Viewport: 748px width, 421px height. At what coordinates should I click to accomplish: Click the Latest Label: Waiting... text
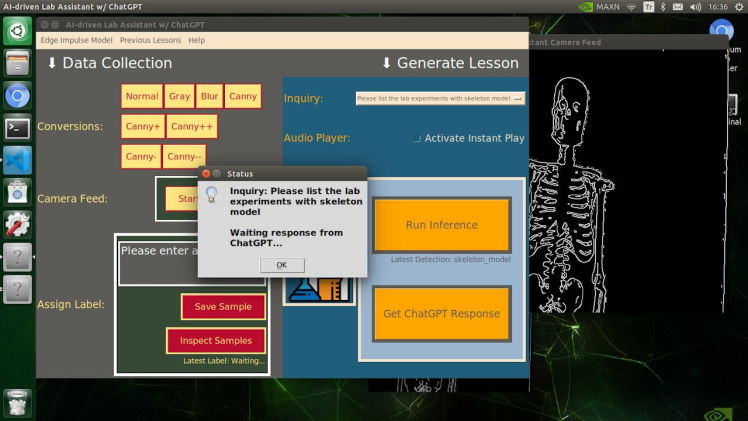click(224, 361)
